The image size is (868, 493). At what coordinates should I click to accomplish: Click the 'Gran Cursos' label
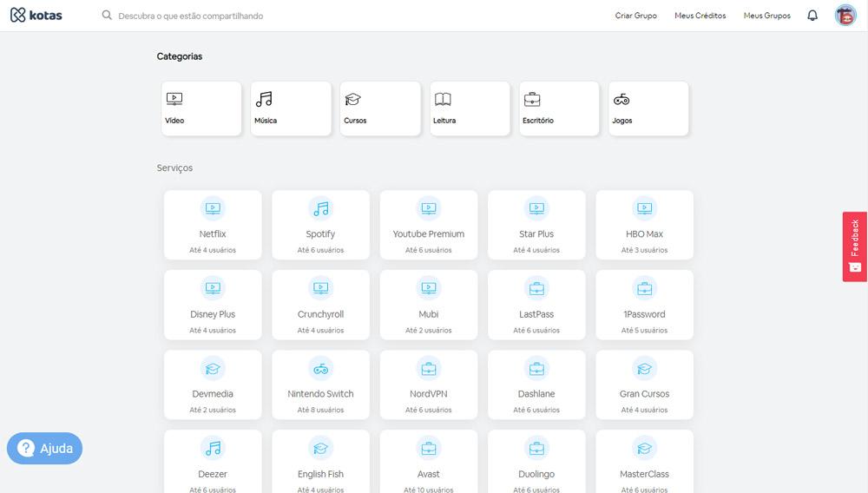(x=644, y=394)
